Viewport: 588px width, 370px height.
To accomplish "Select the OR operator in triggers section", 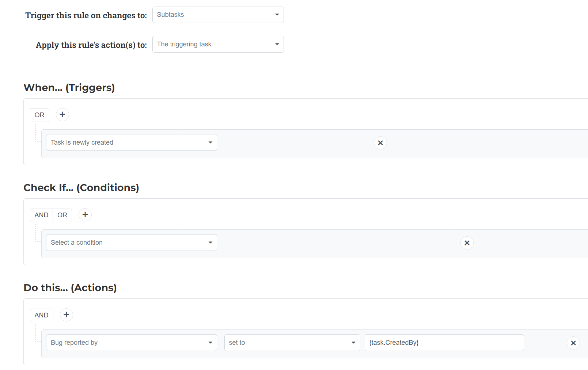I will click(39, 115).
